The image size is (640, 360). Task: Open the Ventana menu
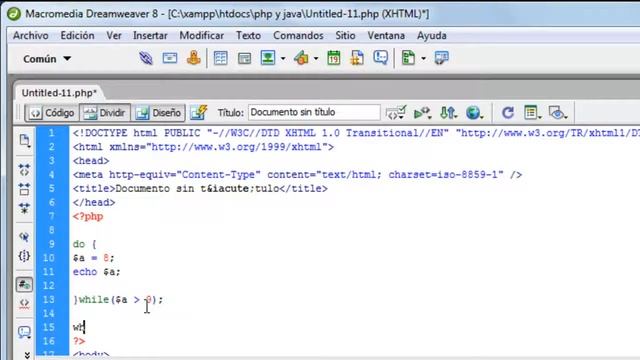tap(386, 36)
